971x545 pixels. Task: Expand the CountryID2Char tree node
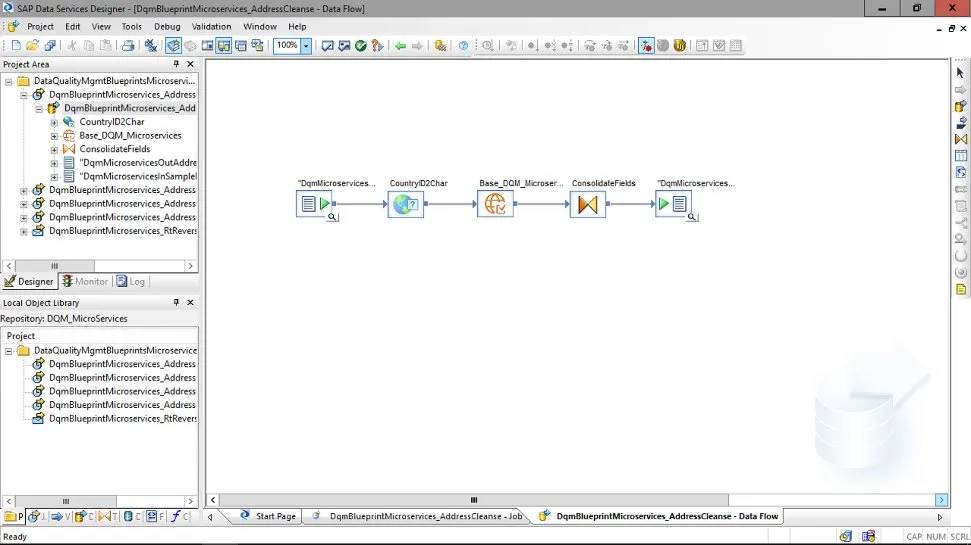pyautogui.click(x=55, y=122)
